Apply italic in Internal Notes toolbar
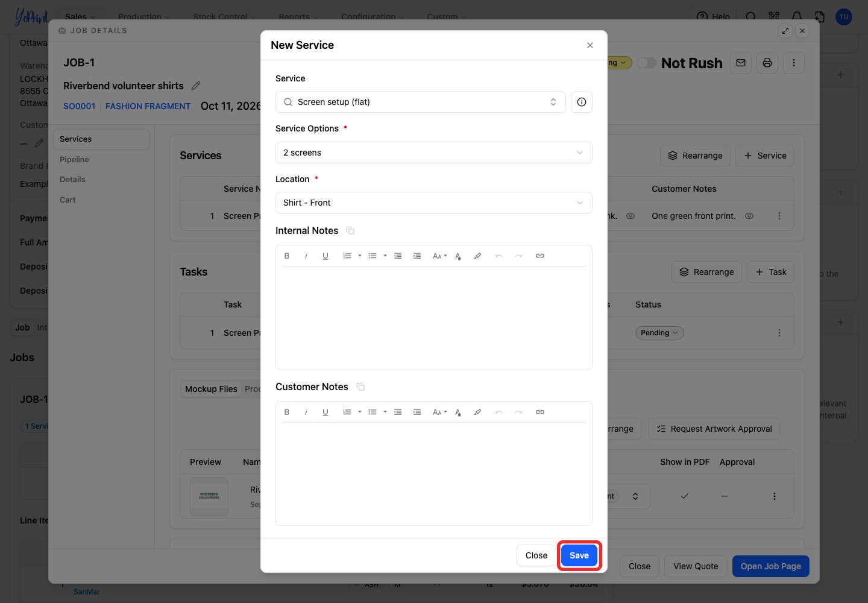Screen dimensions: 868x603 306,256
